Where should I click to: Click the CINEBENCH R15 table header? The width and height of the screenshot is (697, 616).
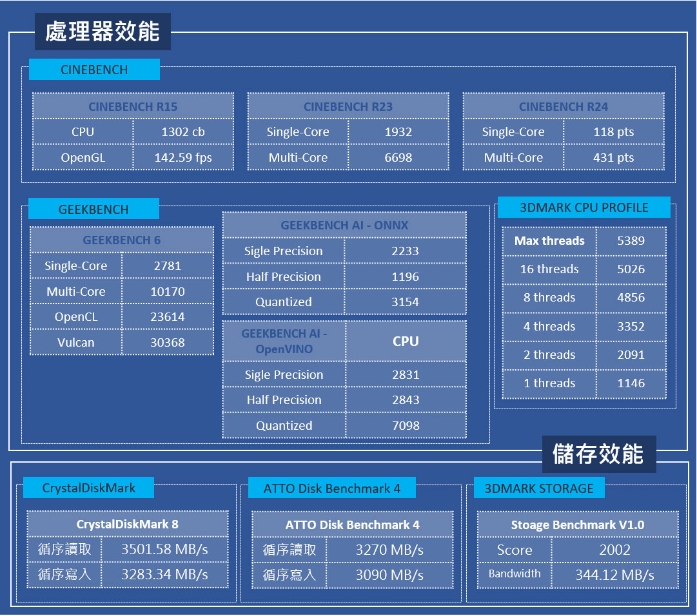coord(133,106)
